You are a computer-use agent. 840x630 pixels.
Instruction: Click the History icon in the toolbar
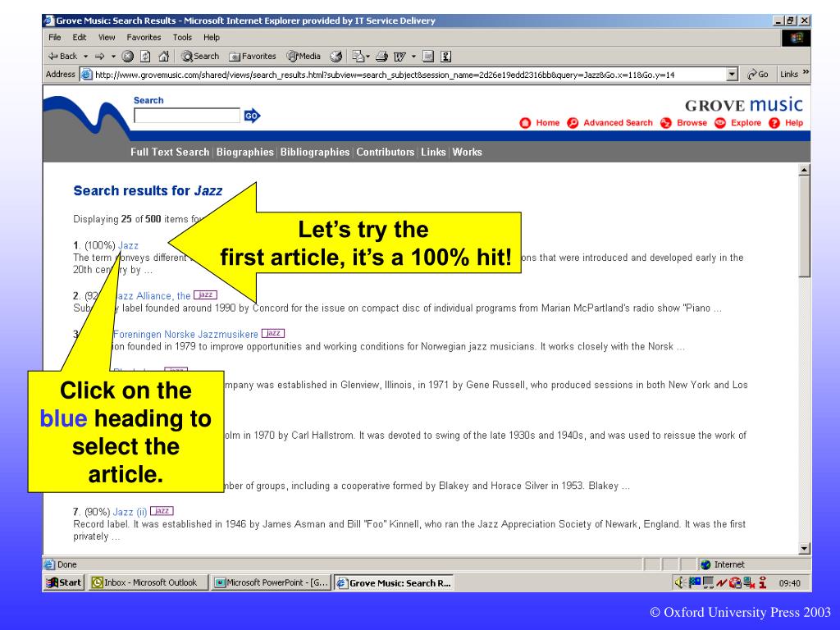click(336, 57)
